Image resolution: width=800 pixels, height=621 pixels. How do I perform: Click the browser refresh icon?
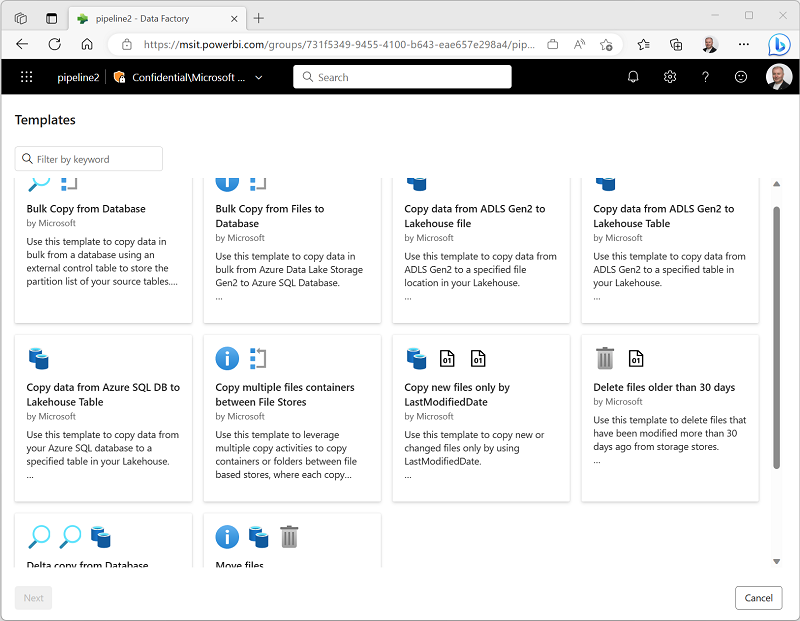tap(55, 44)
